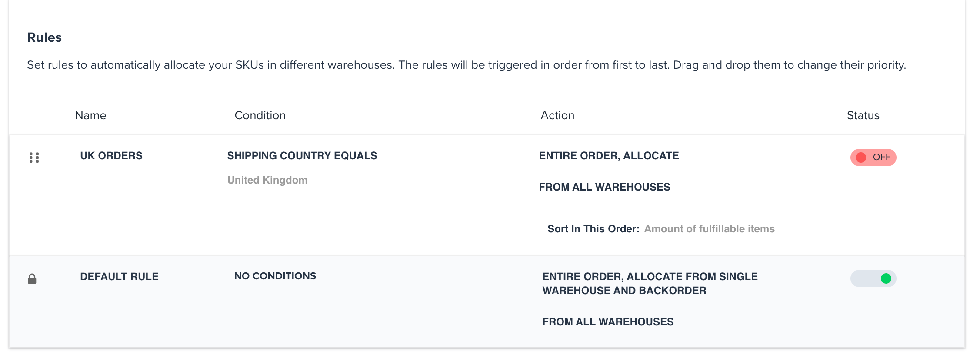The width and height of the screenshot is (980, 362).
Task: Click the single warehouse and backorder action
Action: tap(650, 284)
